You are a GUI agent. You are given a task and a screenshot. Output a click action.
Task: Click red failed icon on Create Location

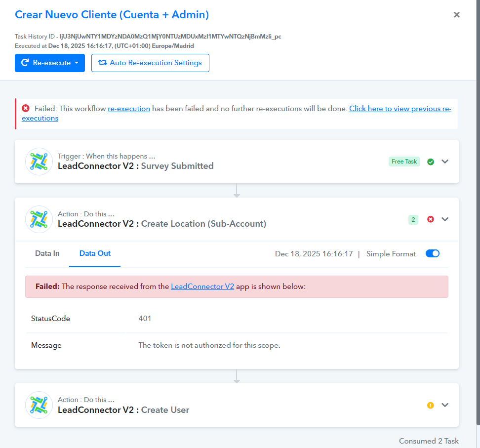click(431, 219)
